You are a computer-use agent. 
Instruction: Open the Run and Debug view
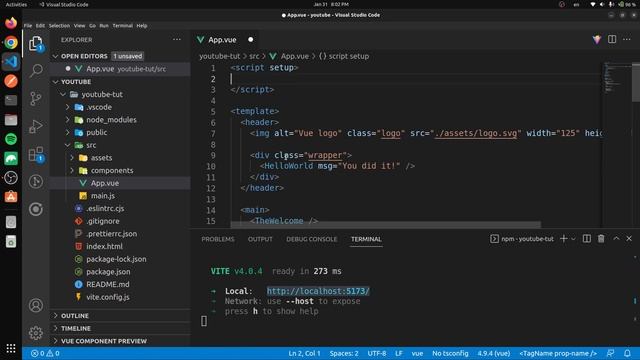[x=36, y=126]
